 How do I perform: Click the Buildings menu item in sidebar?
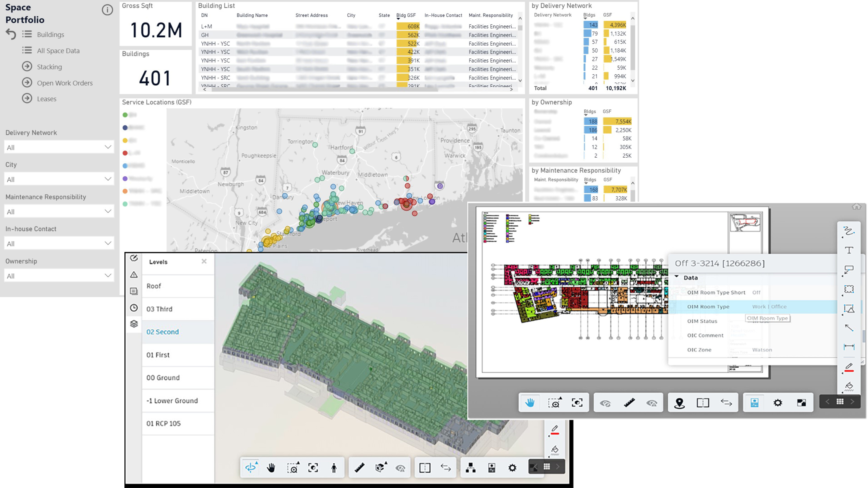51,34
